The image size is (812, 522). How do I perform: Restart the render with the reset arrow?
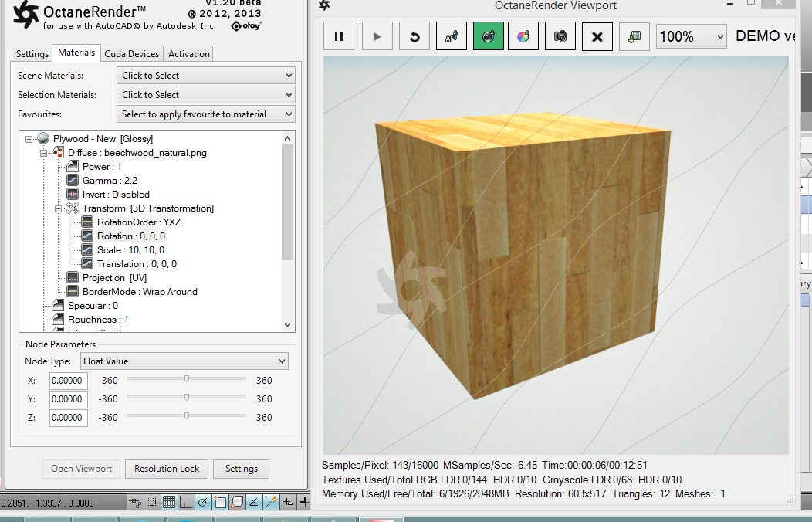pyautogui.click(x=414, y=36)
